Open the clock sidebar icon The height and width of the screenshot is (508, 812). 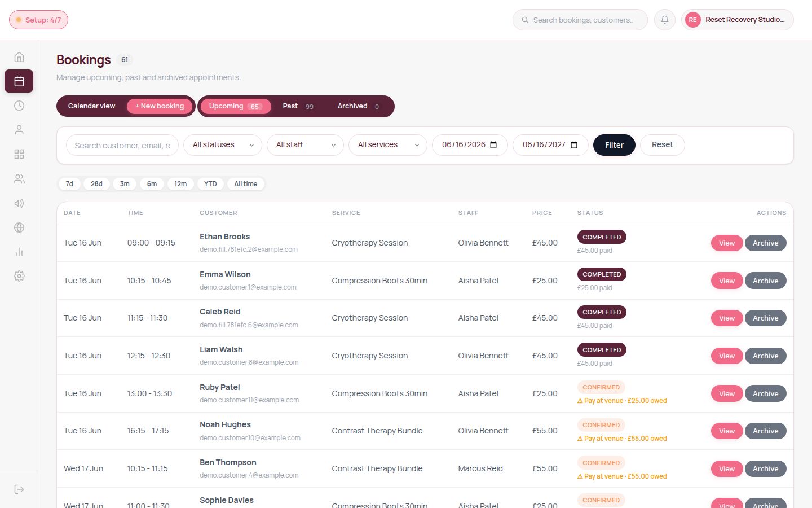[x=19, y=106]
